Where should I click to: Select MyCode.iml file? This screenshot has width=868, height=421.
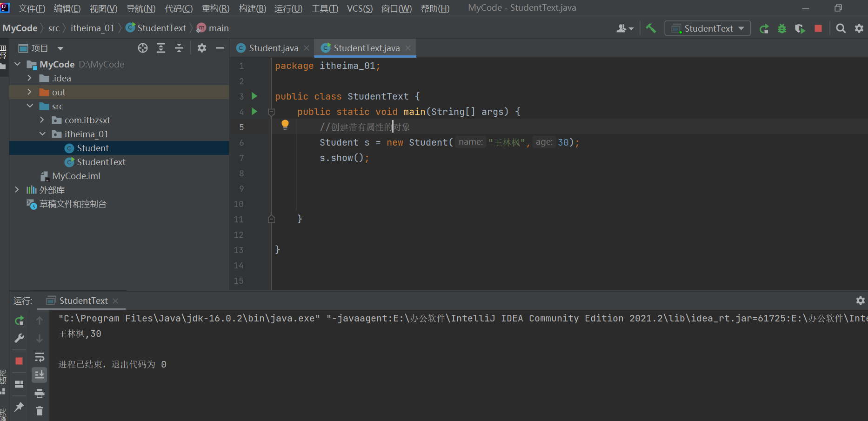[x=76, y=176]
